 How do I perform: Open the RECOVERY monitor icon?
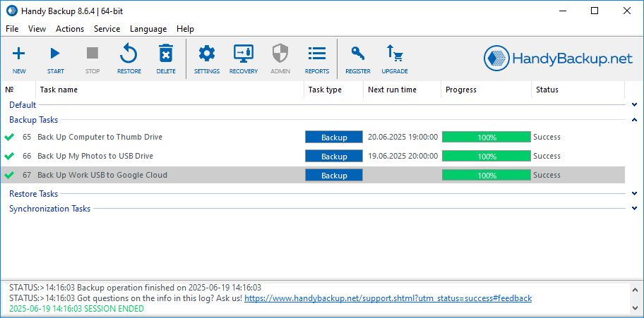(244, 54)
